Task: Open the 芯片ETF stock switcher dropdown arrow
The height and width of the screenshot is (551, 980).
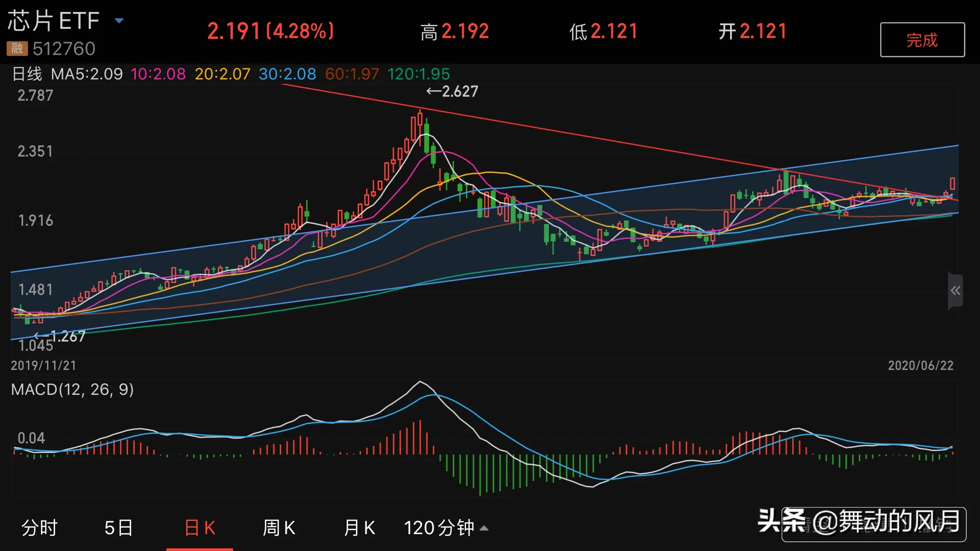Action: click(119, 20)
